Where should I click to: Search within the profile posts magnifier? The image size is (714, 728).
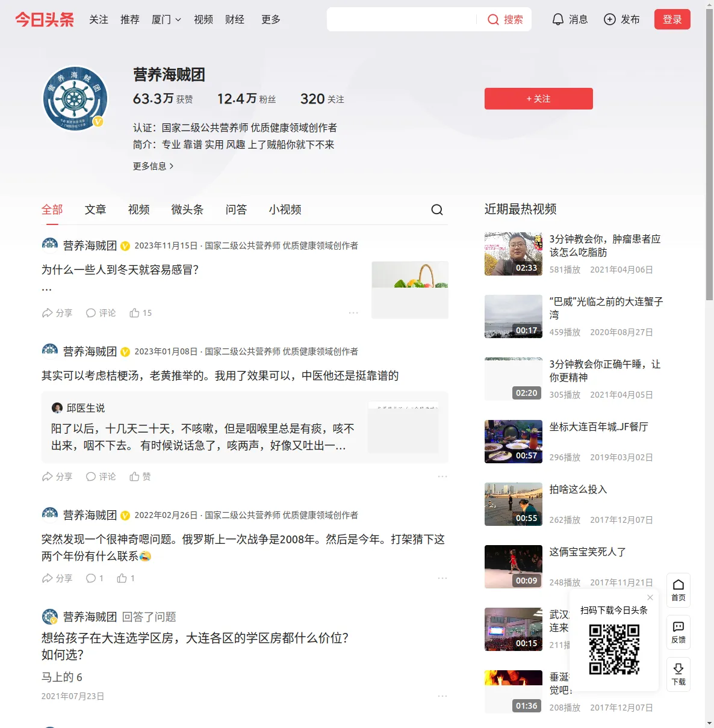click(x=437, y=209)
